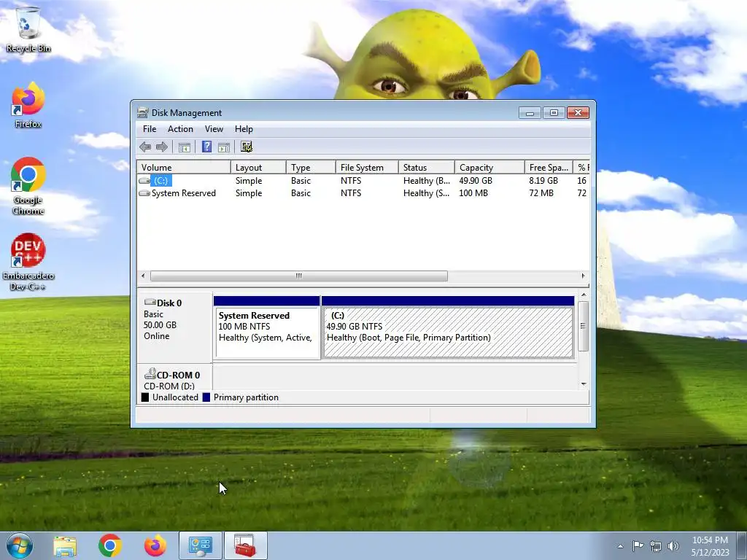The height and width of the screenshot is (560, 747).
Task: Switch to the Control Panel taskbar item
Action: (x=200, y=545)
